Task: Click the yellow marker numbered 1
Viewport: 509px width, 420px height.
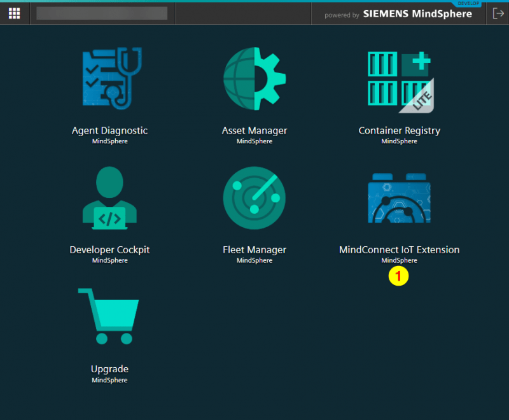Action: (x=399, y=276)
